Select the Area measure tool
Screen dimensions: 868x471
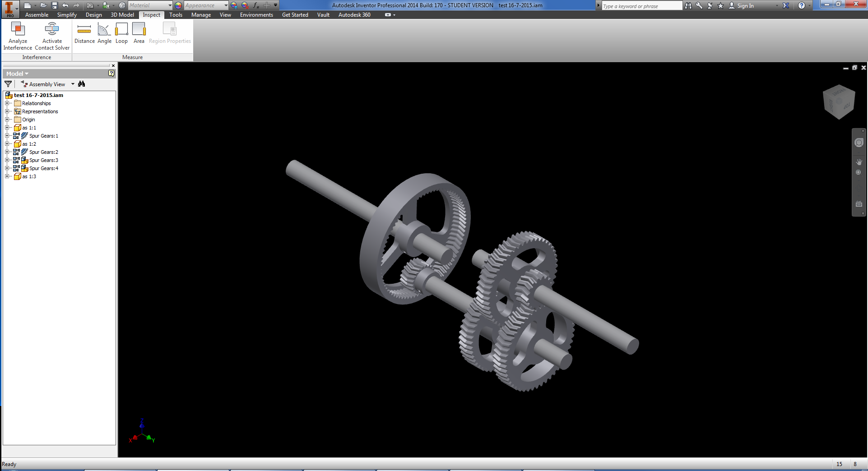click(139, 33)
